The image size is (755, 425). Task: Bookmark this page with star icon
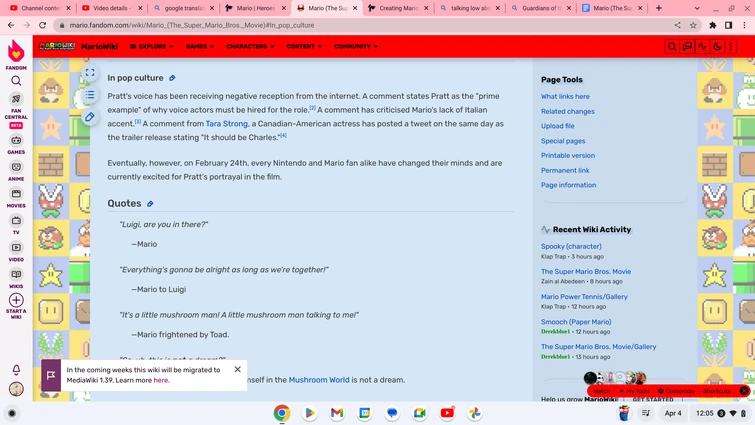tap(693, 25)
